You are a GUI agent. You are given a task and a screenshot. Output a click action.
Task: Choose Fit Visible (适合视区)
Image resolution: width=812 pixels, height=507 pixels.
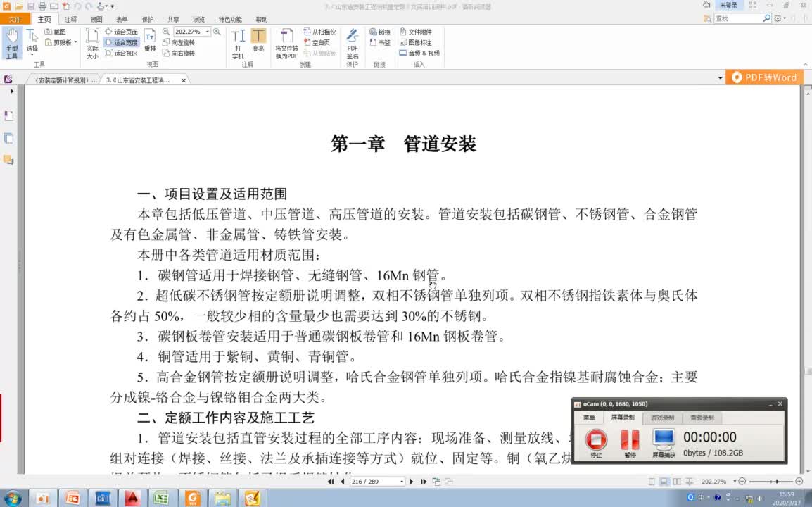[x=121, y=54]
